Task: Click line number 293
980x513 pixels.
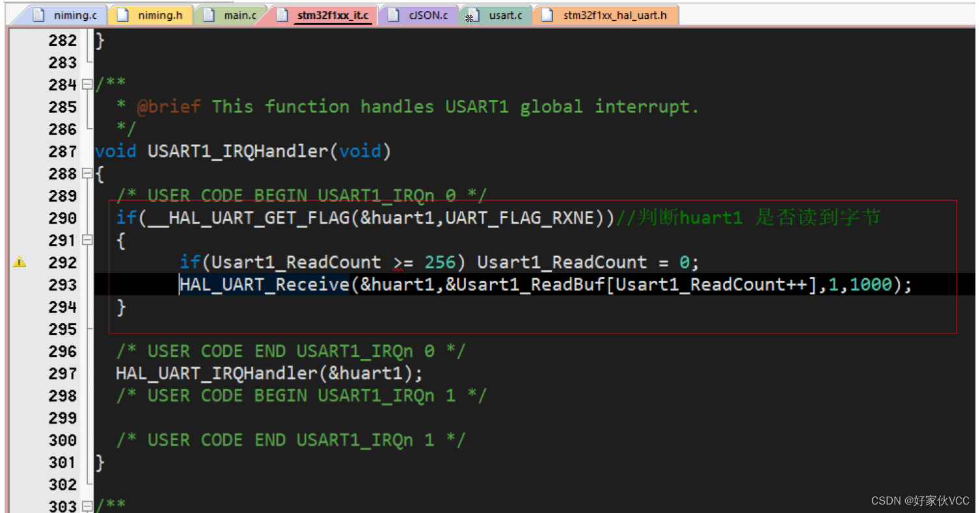Action: point(62,285)
